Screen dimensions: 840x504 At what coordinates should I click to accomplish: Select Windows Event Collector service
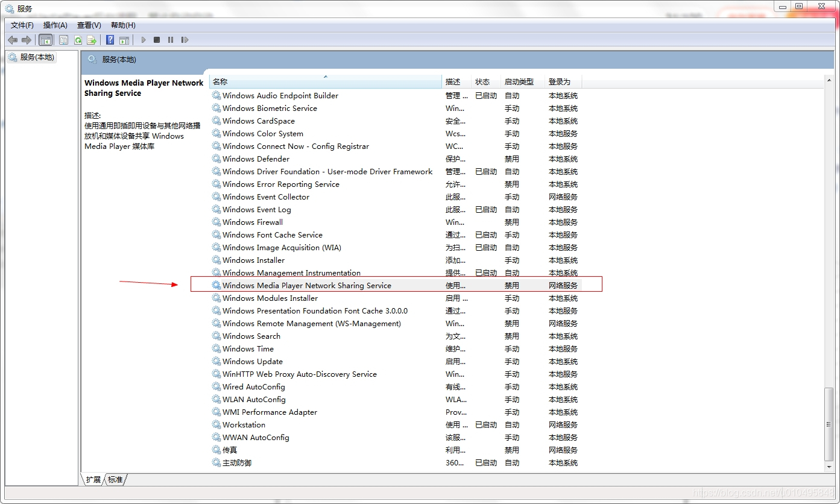(x=396, y=197)
